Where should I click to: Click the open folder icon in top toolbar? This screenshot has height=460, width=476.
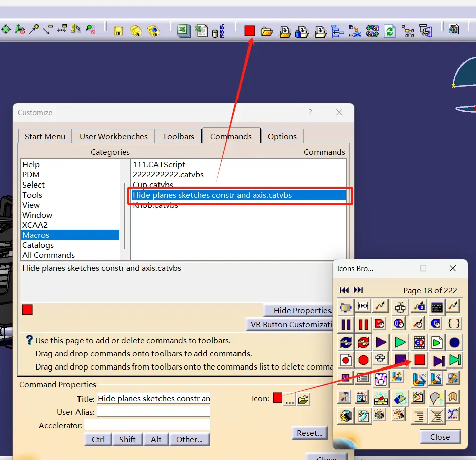267,31
